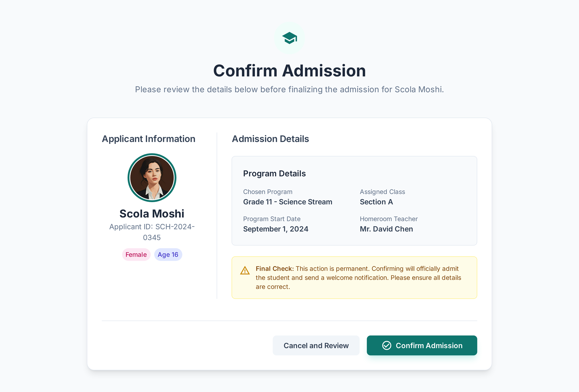Screen dimensions: 579x392
Task: Click the Program Details heading
Action: pyautogui.click(x=274, y=174)
